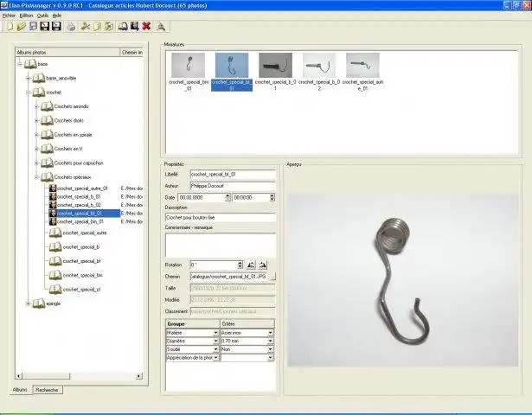Click the add album book icon

click(123, 26)
